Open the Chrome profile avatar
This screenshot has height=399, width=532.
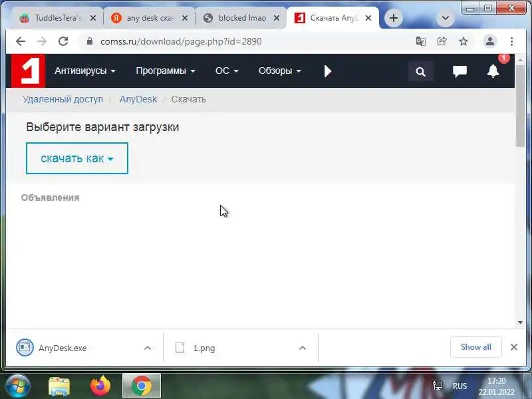click(x=489, y=41)
